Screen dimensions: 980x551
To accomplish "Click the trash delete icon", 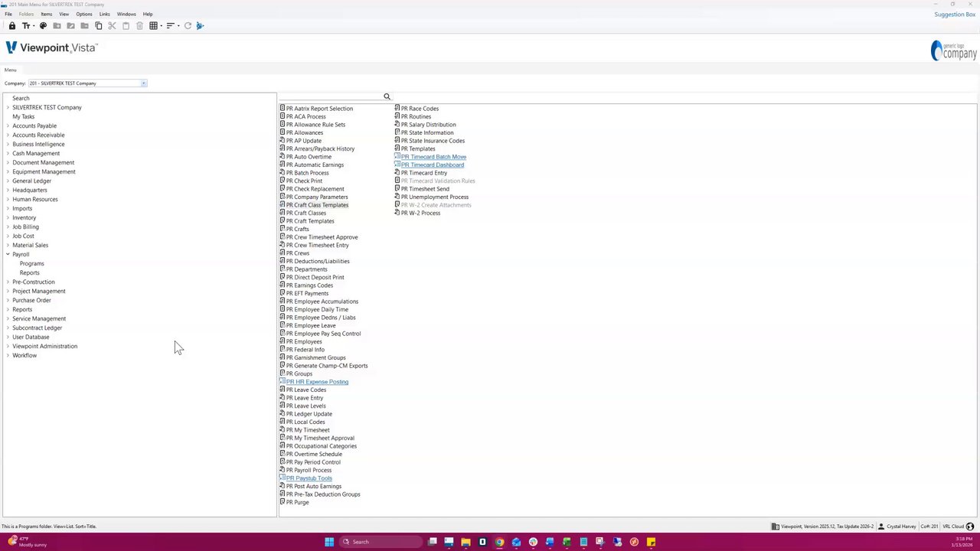I will pos(139,26).
